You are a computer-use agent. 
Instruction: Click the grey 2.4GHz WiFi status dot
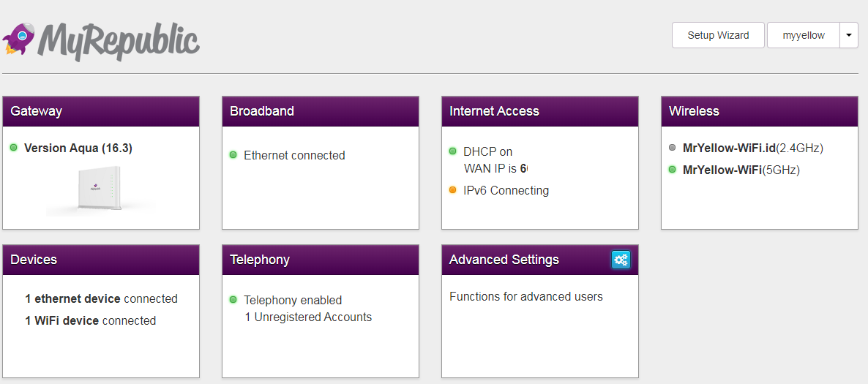pyautogui.click(x=673, y=148)
